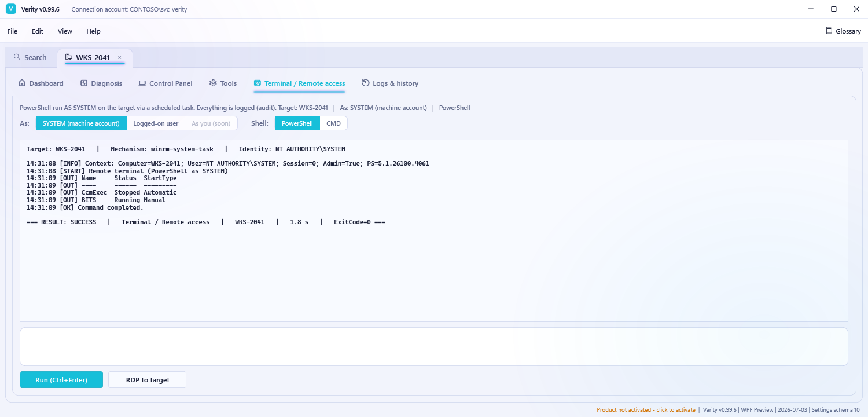Open the View menu
868x417 pixels.
(65, 31)
